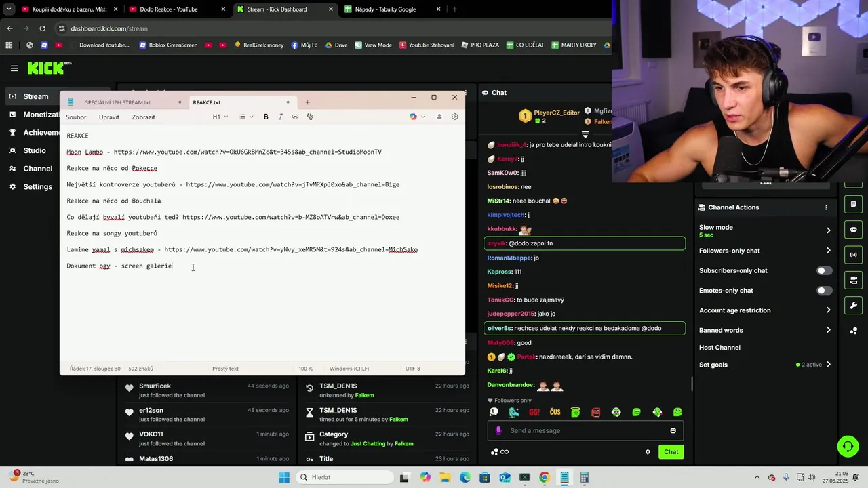Open Kick support headset bubble
Screen dimensions: 868x488
[x=848, y=446]
